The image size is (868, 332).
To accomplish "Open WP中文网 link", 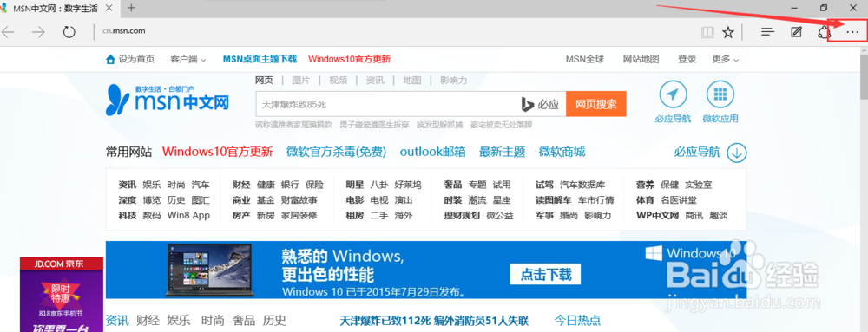I will click(657, 216).
